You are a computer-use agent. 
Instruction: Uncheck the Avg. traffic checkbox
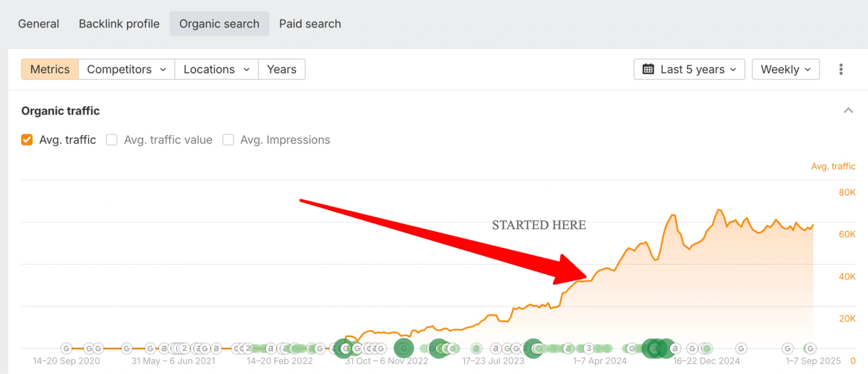point(27,140)
